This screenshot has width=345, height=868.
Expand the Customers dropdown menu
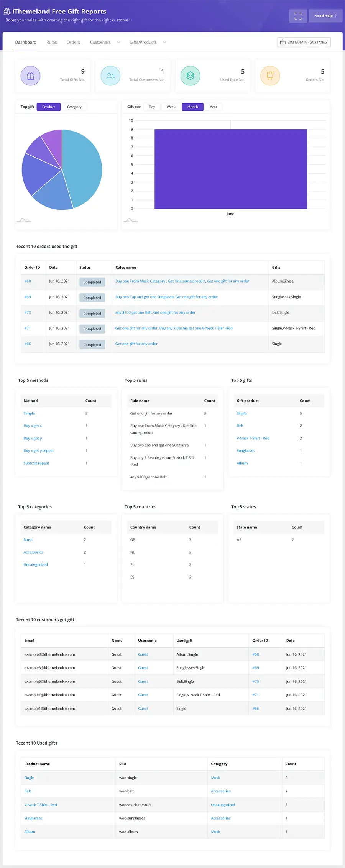(118, 42)
